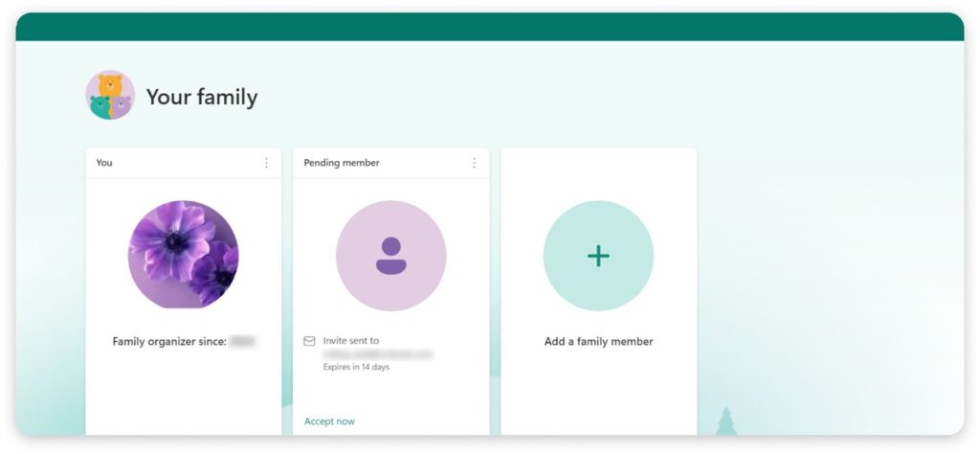The image size is (980, 454).
Task: Click the Accept now link
Action: click(x=329, y=421)
